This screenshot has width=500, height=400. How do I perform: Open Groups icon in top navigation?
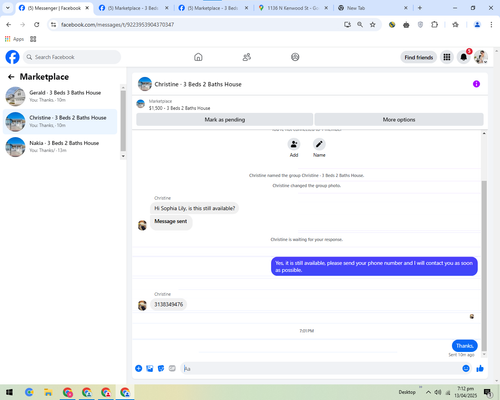pyautogui.click(x=295, y=57)
